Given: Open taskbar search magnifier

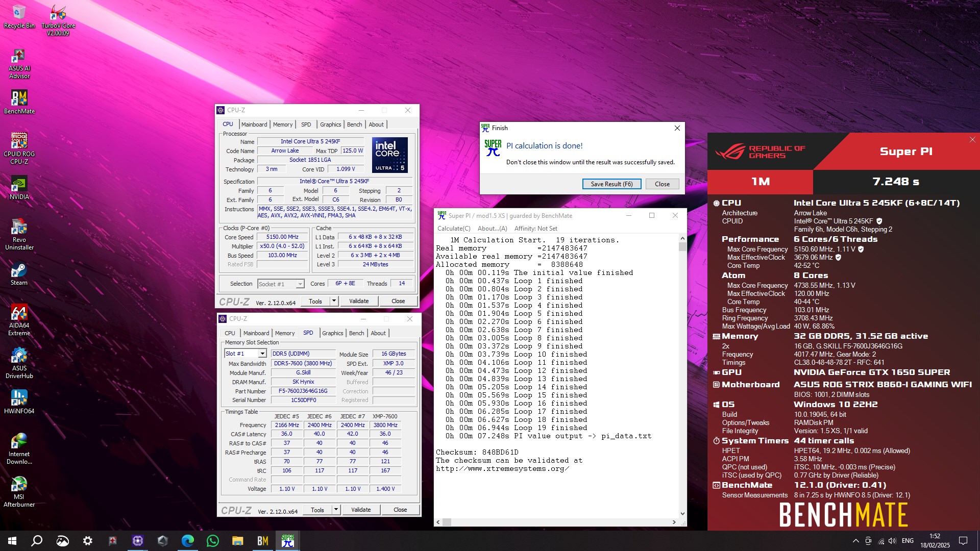Looking at the screenshot, I should (x=37, y=541).
